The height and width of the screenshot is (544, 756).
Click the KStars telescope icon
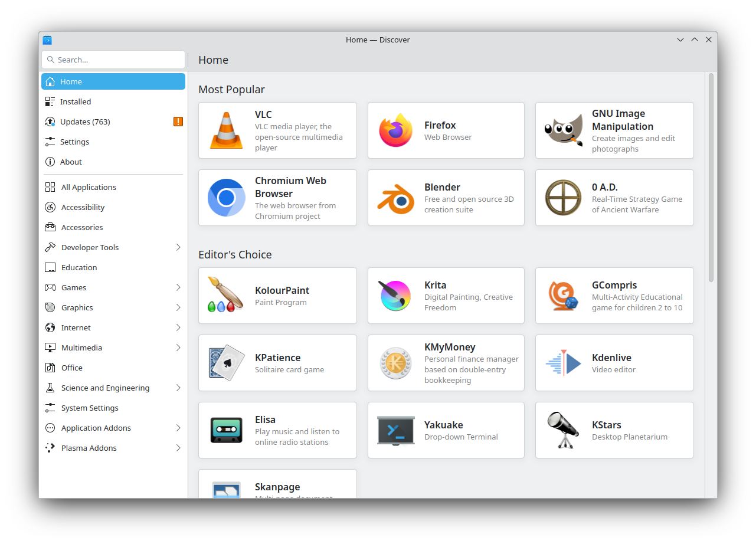564,430
